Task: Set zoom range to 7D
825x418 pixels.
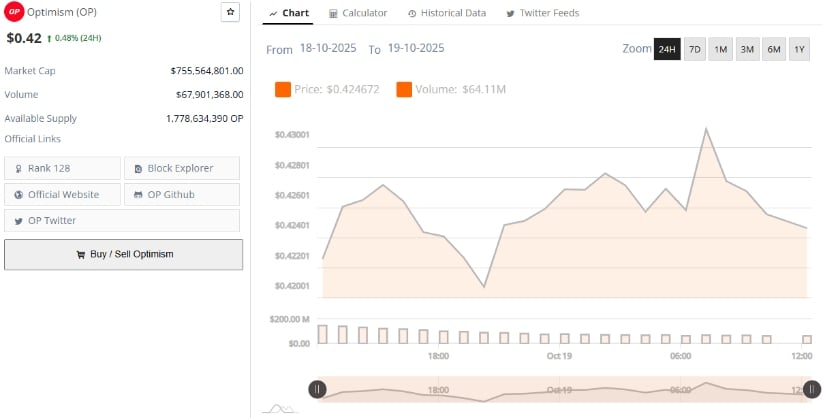Action: pyautogui.click(x=694, y=49)
